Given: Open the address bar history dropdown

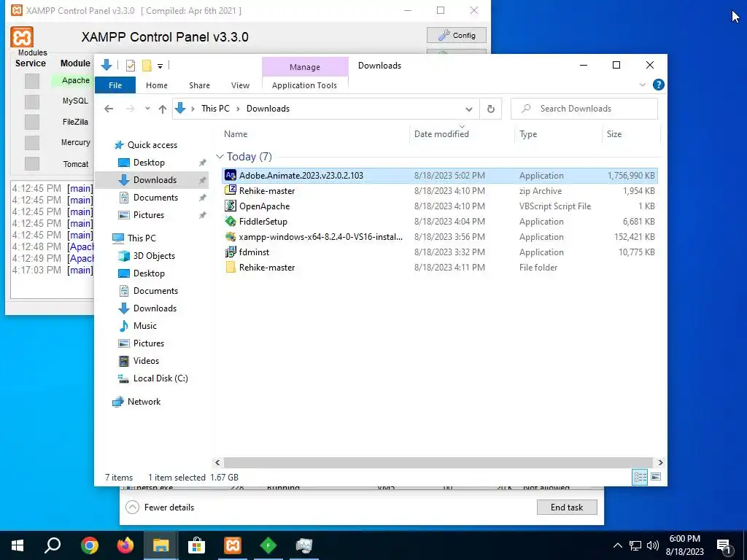Looking at the screenshot, I should point(469,109).
